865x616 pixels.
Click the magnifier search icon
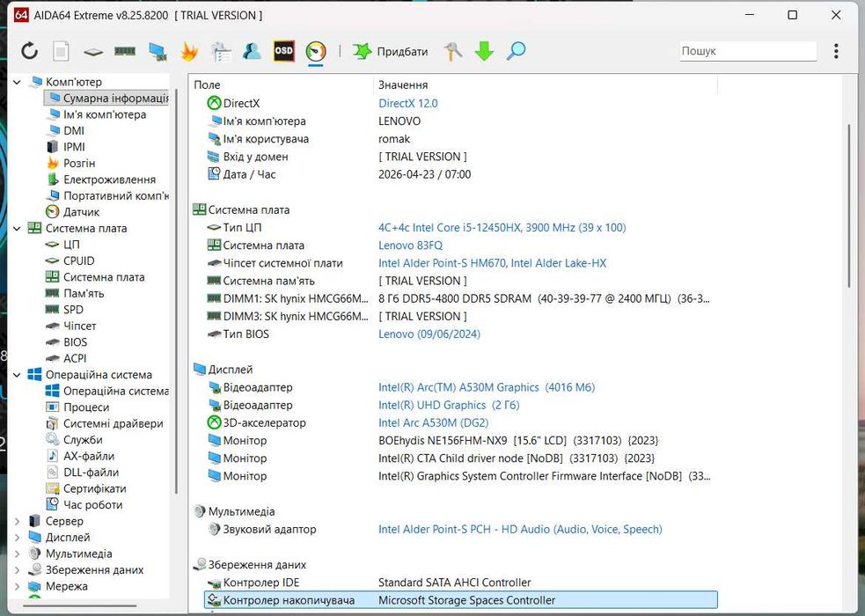[x=516, y=51]
